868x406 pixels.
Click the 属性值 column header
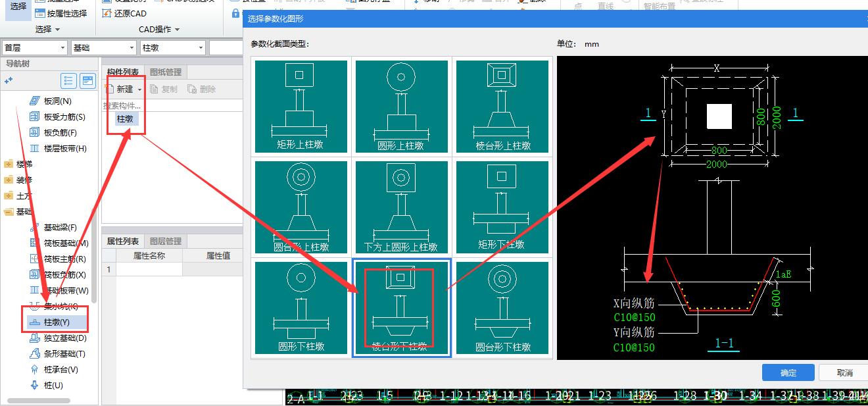pos(218,255)
